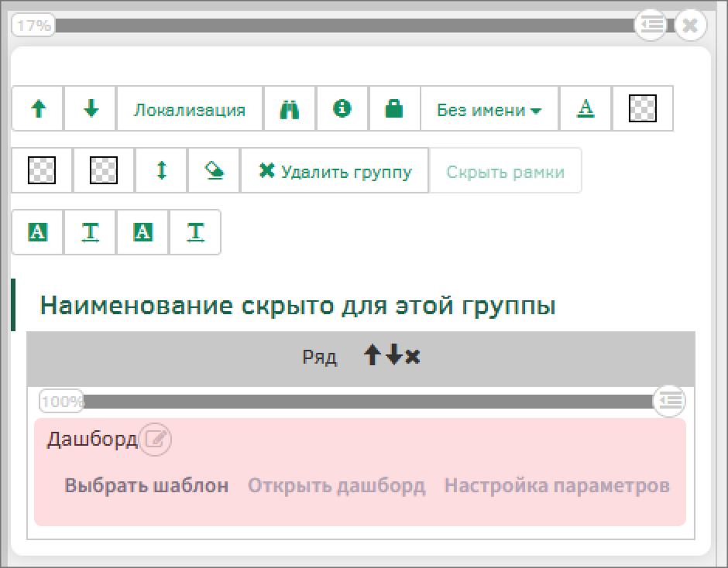Lock the group with the padlock icon
Image resolution: width=728 pixels, height=568 pixels.
pos(393,108)
